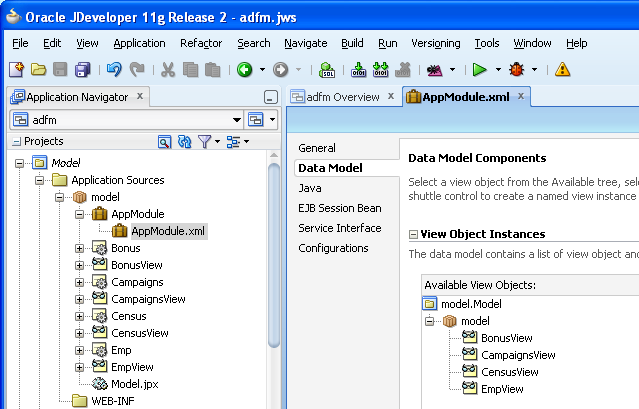The height and width of the screenshot is (409, 639).
Task: Open the Java editor section
Action: (x=310, y=188)
